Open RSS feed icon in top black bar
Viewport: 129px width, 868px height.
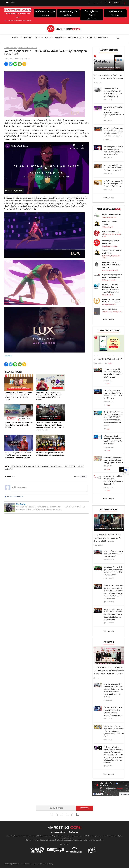[x=110, y=2]
